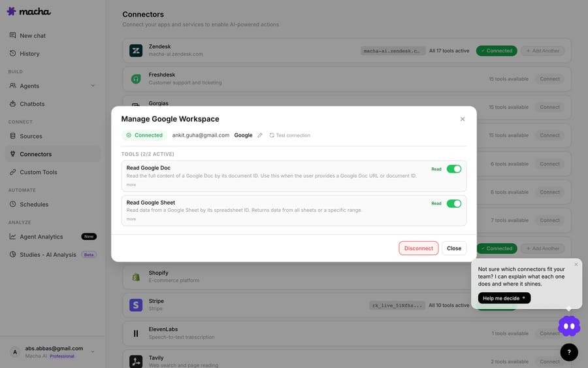Viewport: 588px width, 368px height.
Task: Dismiss the connector help tooltip
Action: click(x=576, y=265)
